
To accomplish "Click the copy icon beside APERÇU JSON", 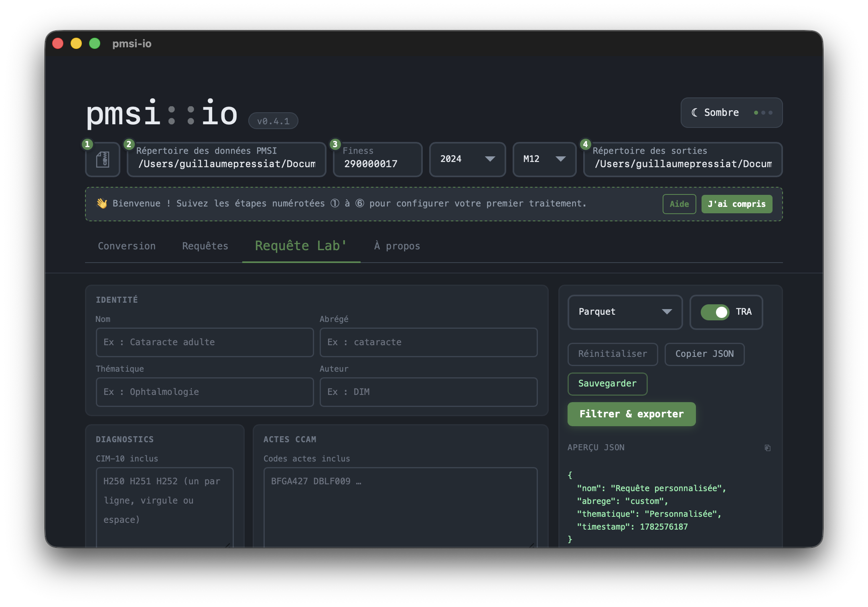I will pos(767,448).
